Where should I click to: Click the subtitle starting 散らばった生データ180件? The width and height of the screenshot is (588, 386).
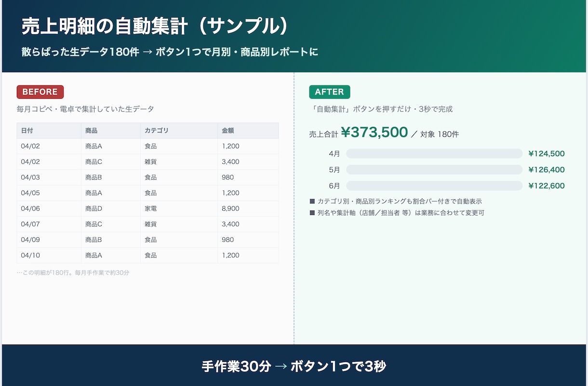170,52
